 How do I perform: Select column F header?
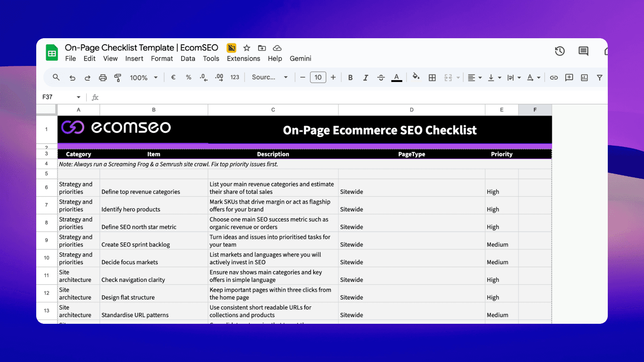pos(535,110)
